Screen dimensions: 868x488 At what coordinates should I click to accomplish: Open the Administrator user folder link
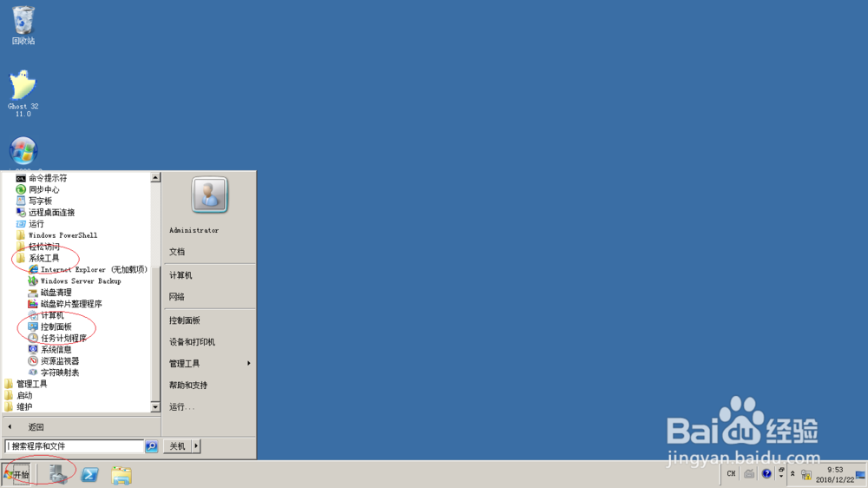(x=194, y=230)
